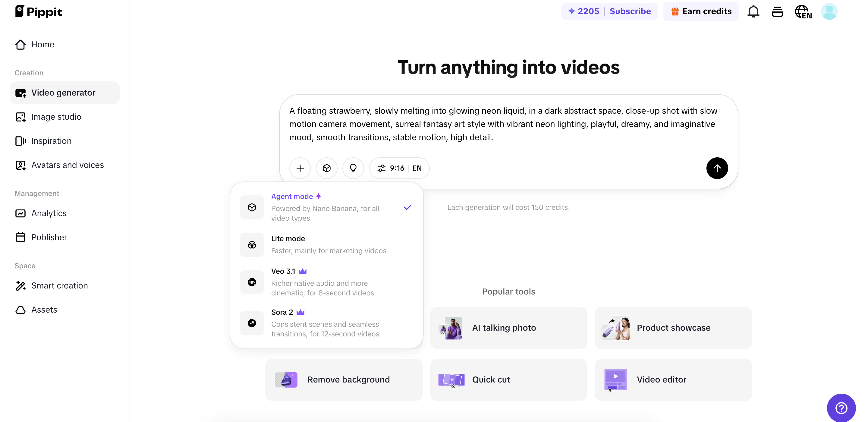868x422 pixels.
Task: Open the lightbulb prompt suggestions icon
Action: pos(353,168)
